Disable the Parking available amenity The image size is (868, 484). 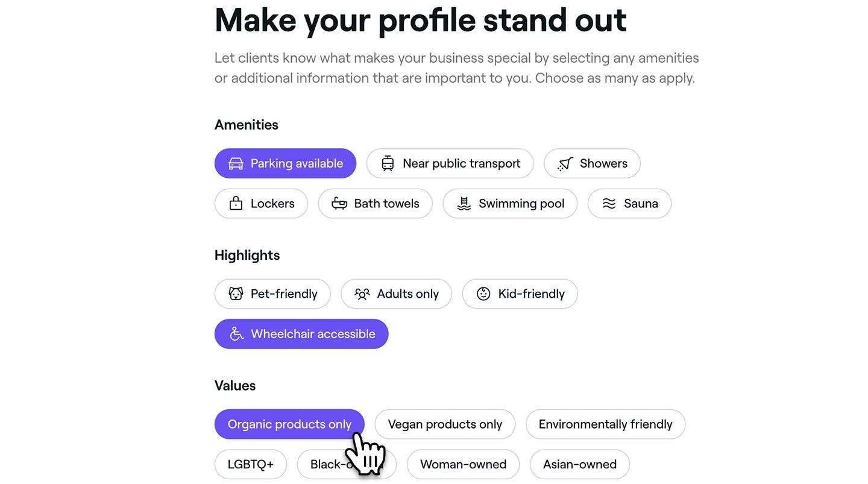[285, 163]
